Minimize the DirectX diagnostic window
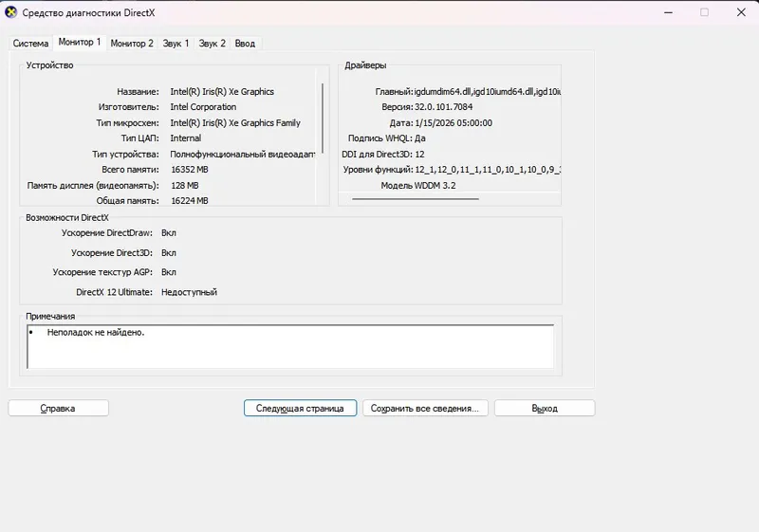 (x=669, y=12)
